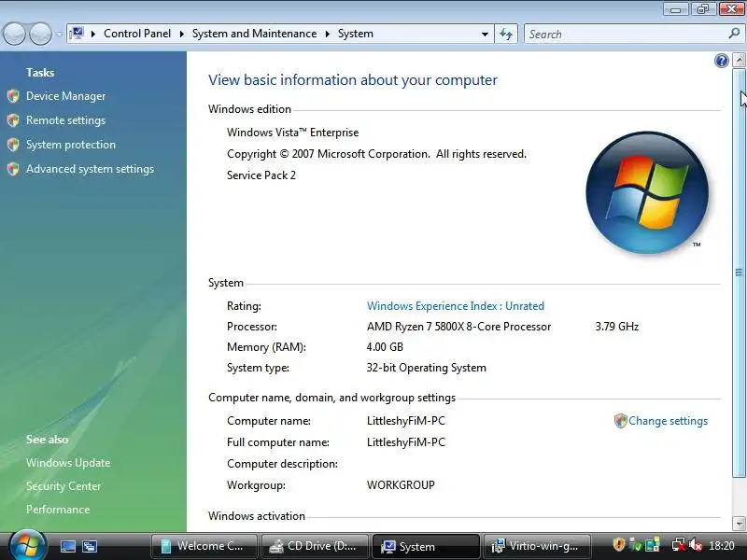Switch to Virtio-win-g... taskbar button

click(536, 546)
